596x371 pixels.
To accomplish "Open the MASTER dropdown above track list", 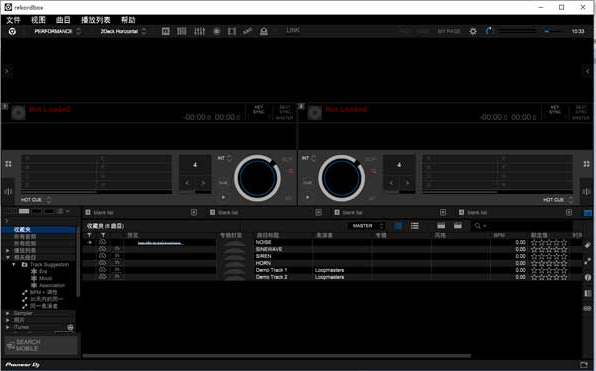I will [368, 226].
